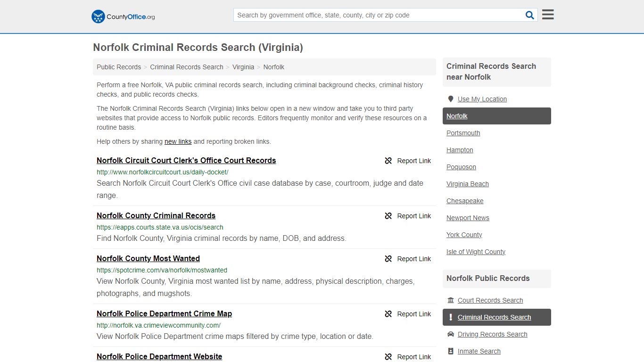Open Driving Records Search sidebar link
The width and height of the screenshot is (644, 362).
point(493,334)
